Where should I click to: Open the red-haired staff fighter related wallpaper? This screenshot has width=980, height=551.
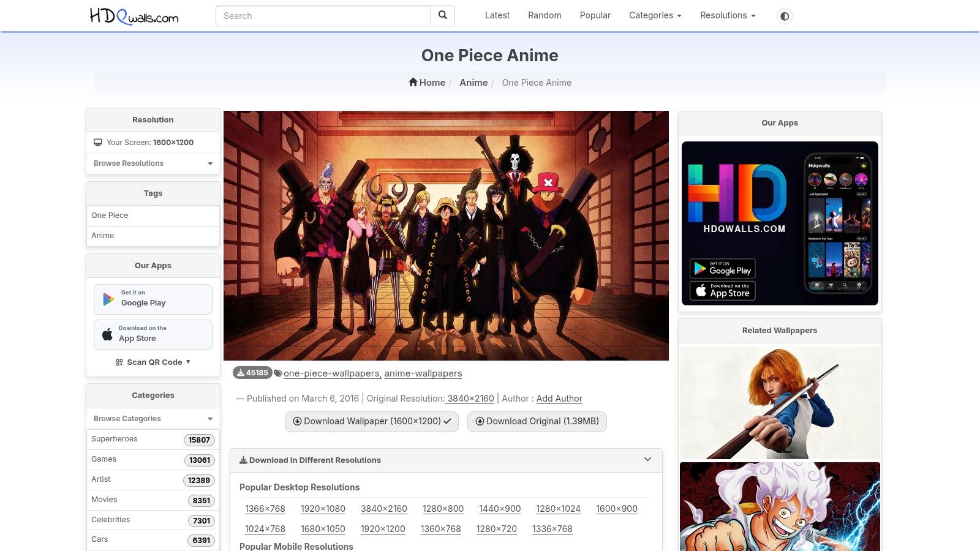point(780,403)
